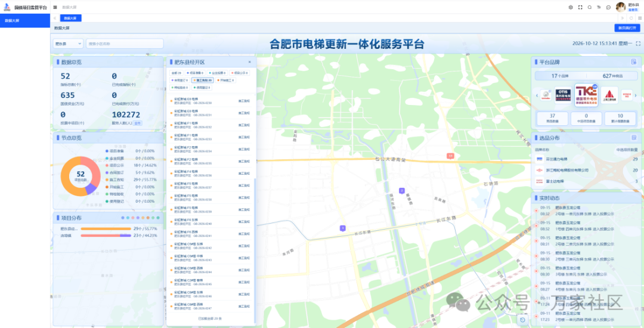Filter list by 开始施工 0
This screenshot has height=328, width=644.
[225, 81]
